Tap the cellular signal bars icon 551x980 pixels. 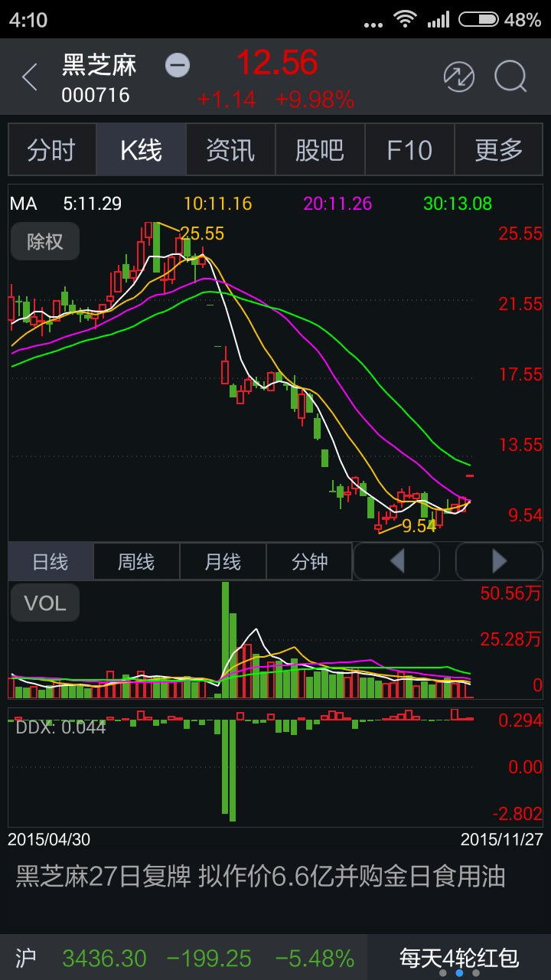tap(439, 20)
